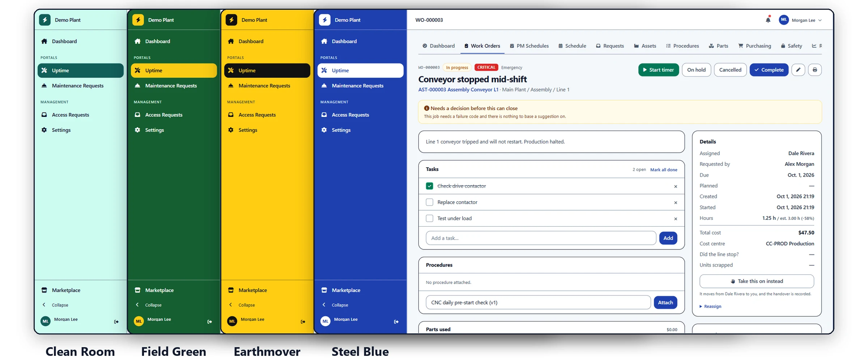Remove the Test under load task
Screen dimensions: 868x362
coord(675,219)
